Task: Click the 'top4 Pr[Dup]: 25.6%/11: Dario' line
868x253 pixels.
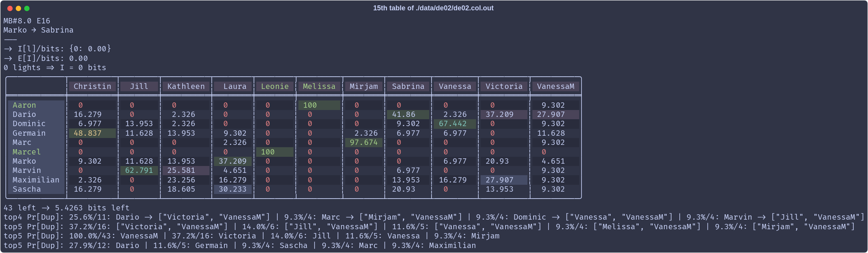Action: coord(434,217)
